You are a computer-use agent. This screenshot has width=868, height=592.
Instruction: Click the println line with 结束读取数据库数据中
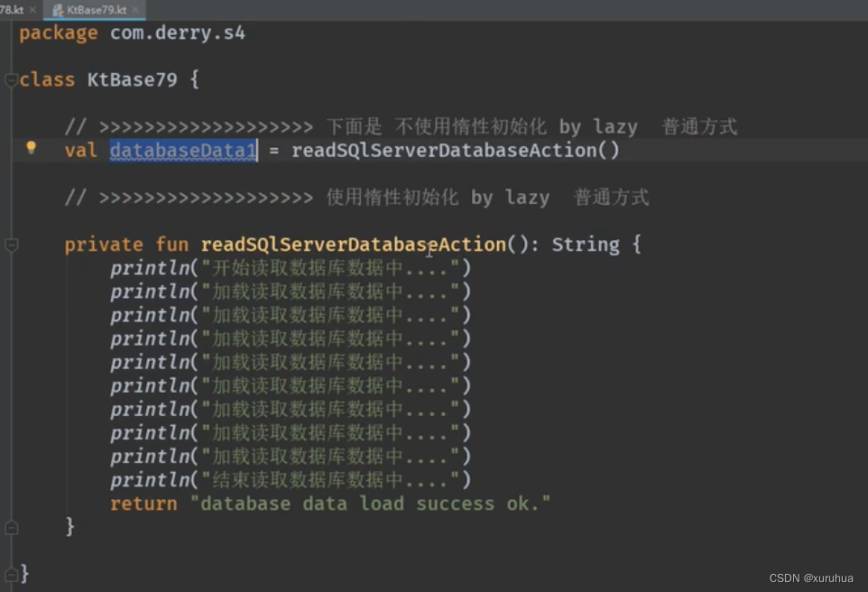[290, 479]
